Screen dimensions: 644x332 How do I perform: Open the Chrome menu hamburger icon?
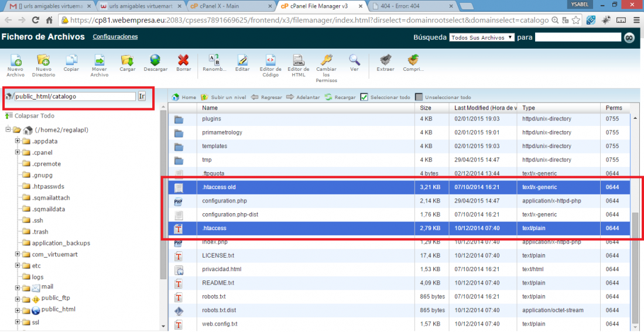coord(635,20)
